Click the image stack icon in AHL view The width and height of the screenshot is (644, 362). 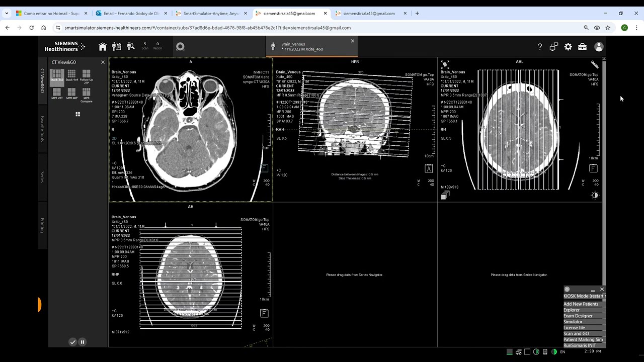tap(444, 196)
